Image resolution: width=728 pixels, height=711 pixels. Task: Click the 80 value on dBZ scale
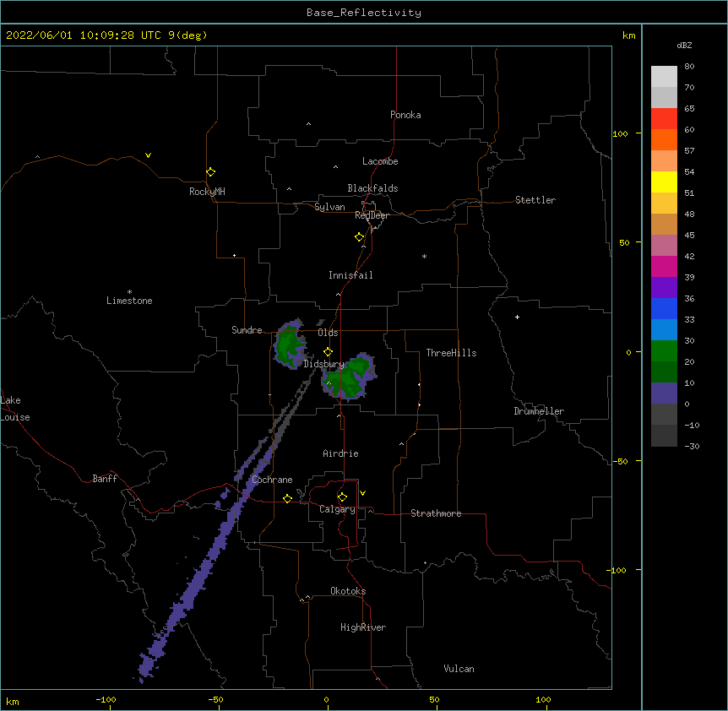point(689,67)
